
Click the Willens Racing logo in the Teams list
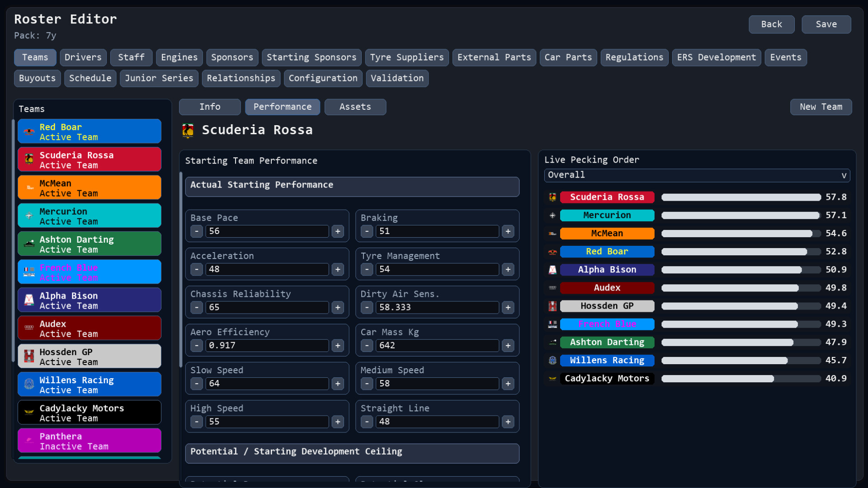(x=29, y=385)
